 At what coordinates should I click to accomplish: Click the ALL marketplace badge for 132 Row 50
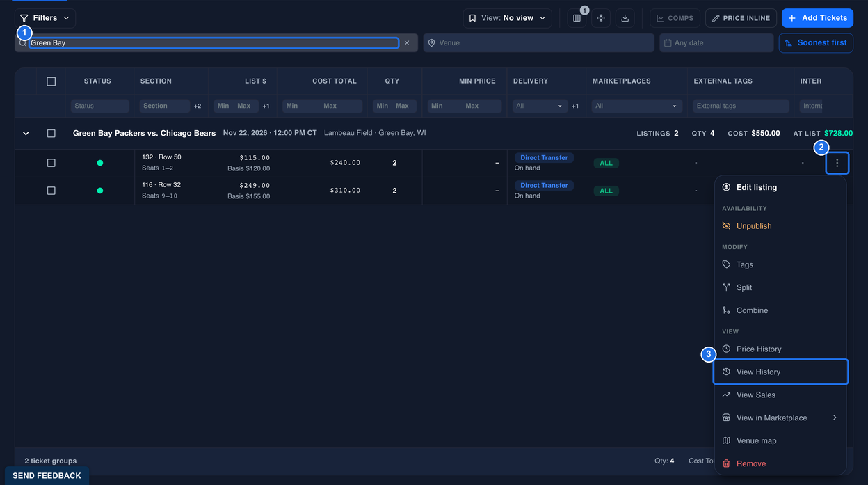pyautogui.click(x=606, y=163)
